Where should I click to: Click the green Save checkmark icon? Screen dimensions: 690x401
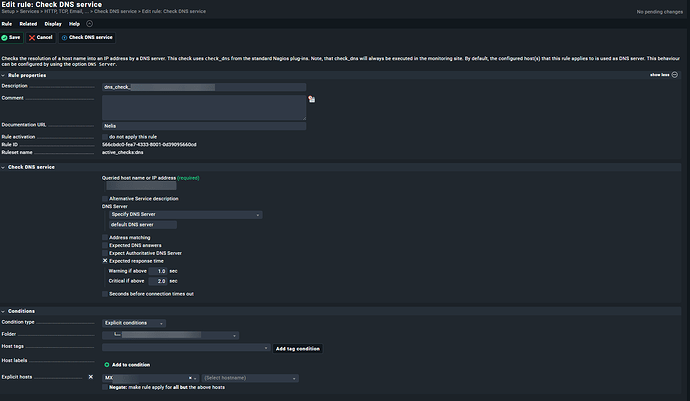click(x=4, y=38)
